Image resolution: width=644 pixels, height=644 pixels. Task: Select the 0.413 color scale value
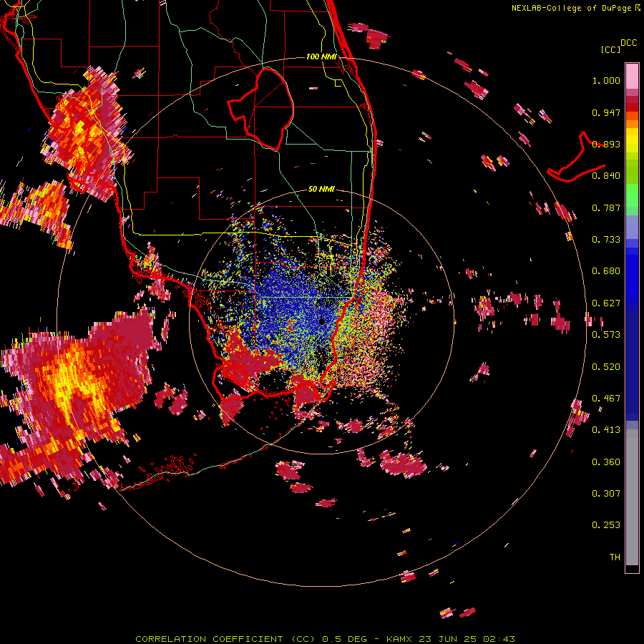606,430
